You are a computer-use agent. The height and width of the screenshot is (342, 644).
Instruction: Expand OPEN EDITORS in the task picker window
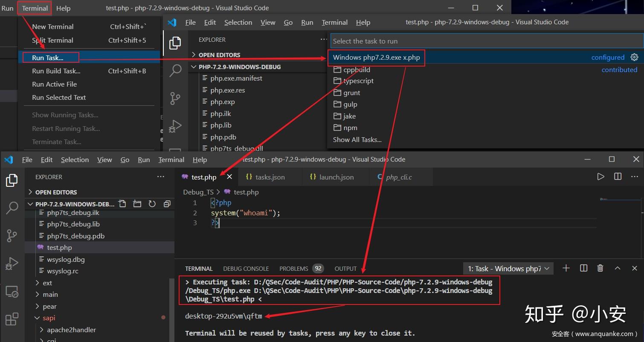click(x=219, y=55)
